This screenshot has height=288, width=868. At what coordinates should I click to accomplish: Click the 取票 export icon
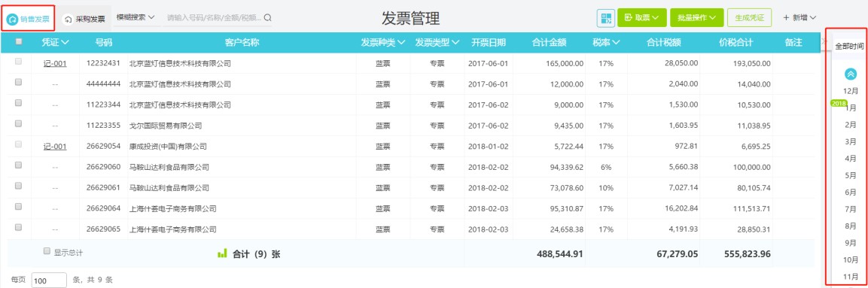[629, 18]
